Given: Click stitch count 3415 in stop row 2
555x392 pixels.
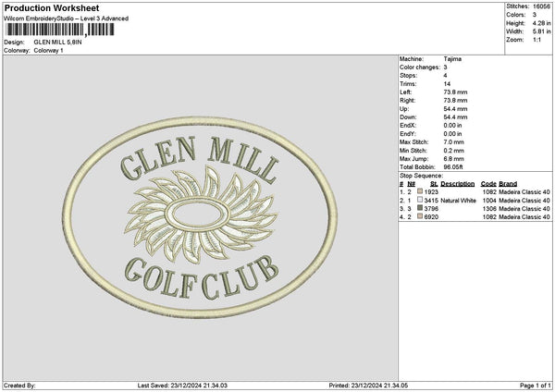Looking at the screenshot, I should coord(431,201).
